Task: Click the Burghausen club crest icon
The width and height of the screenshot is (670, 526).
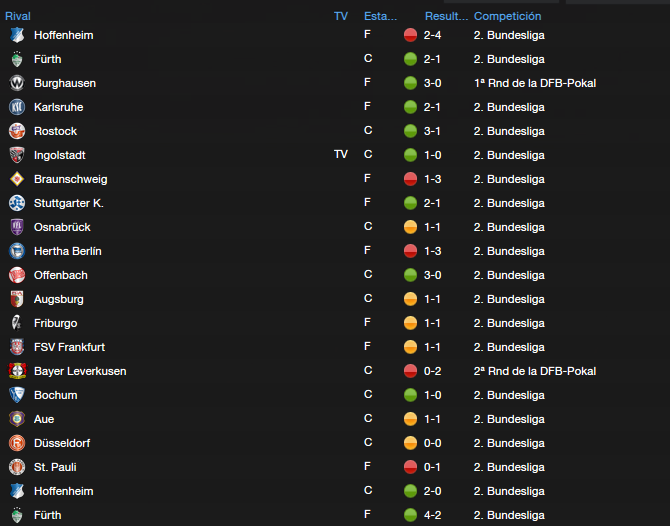Action: coord(17,83)
